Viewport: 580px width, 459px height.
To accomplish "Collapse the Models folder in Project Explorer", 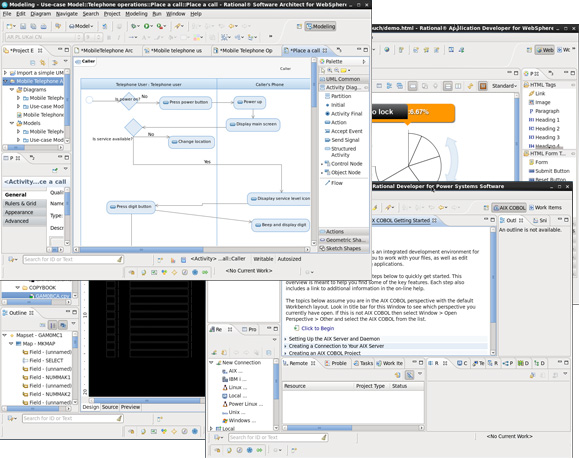I will pyautogui.click(x=12, y=123).
